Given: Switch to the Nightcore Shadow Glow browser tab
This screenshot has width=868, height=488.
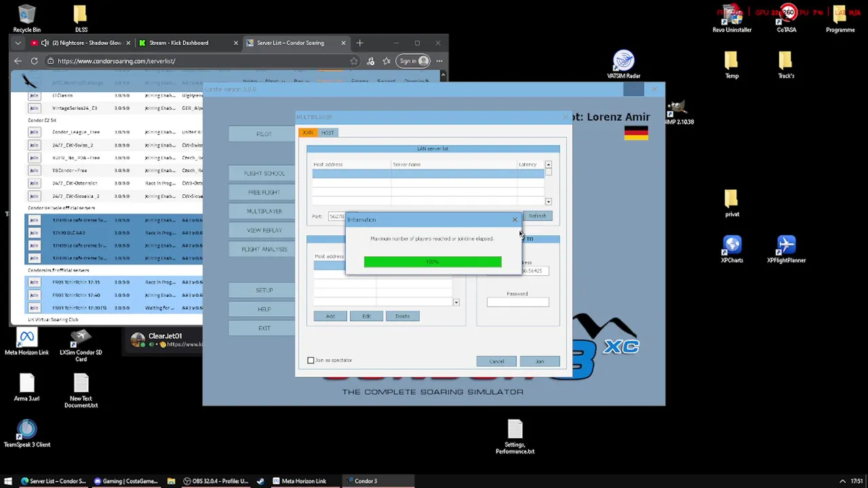Looking at the screenshot, I should click(x=79, y=43).
